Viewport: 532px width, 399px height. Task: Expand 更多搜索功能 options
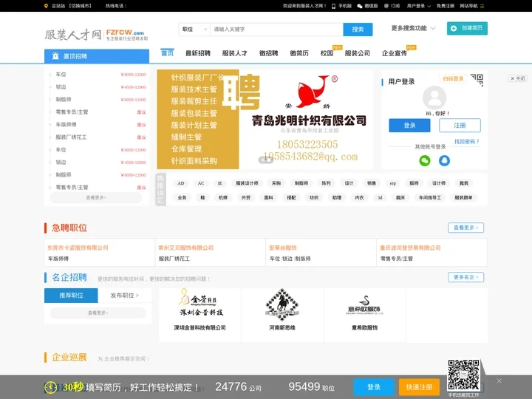[x=413, y=28]
